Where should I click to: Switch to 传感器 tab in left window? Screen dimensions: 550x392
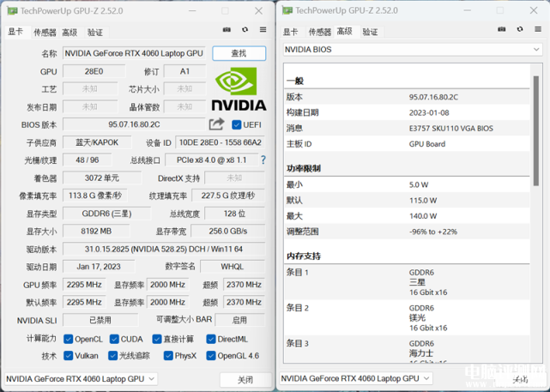(x=45, y=33)
